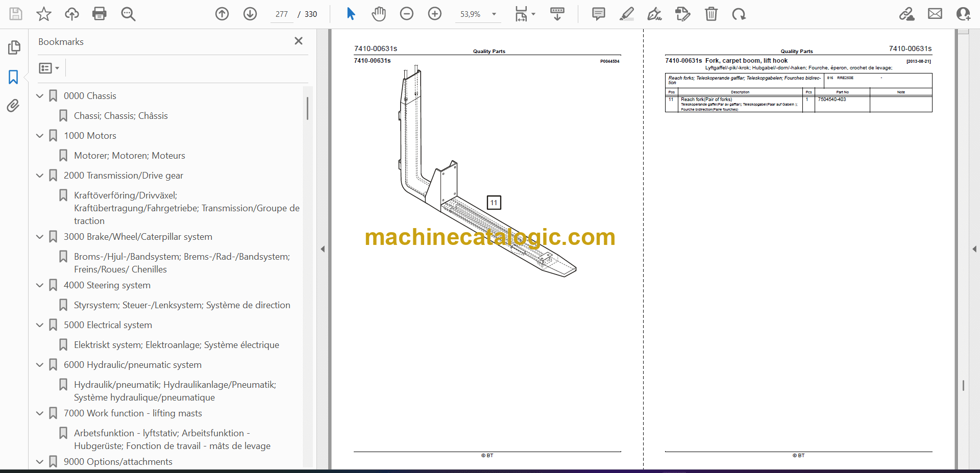Select the Motorer; Motoren; Moteurs bookmark

129,156
